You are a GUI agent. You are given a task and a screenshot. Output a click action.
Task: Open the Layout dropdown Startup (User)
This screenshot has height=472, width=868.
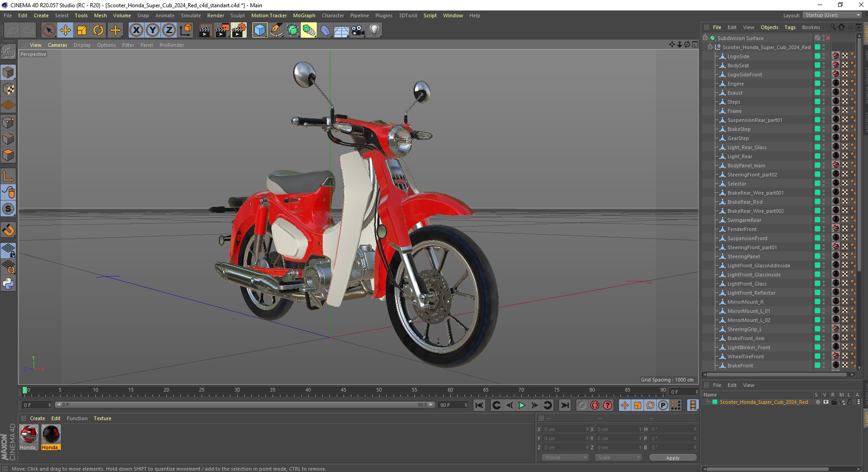click(x=832, y=15)
